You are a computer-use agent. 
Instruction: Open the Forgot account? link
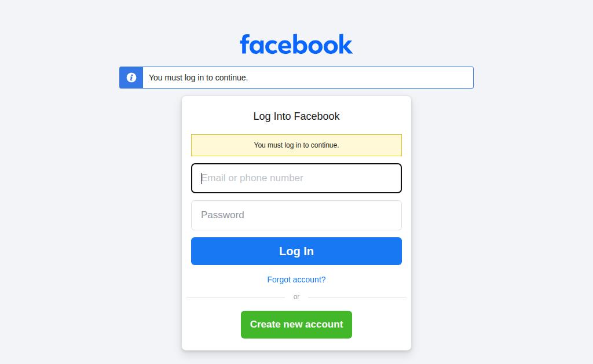(x=296, y=280)
